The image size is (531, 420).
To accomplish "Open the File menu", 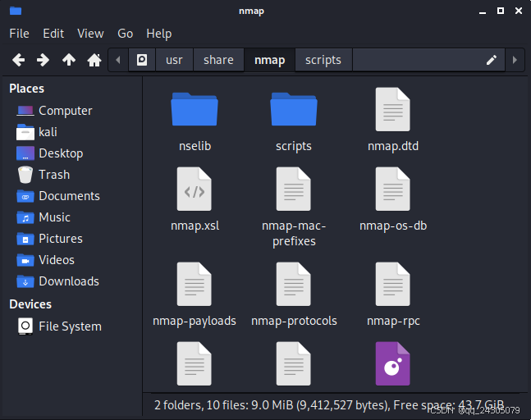I will (x=20, y=34).
